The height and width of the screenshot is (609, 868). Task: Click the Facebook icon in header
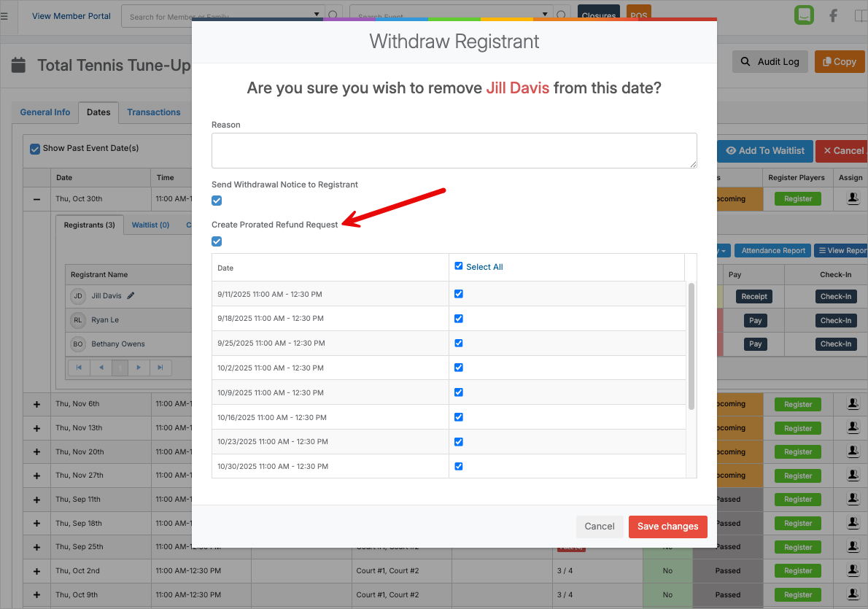point(833,15)
